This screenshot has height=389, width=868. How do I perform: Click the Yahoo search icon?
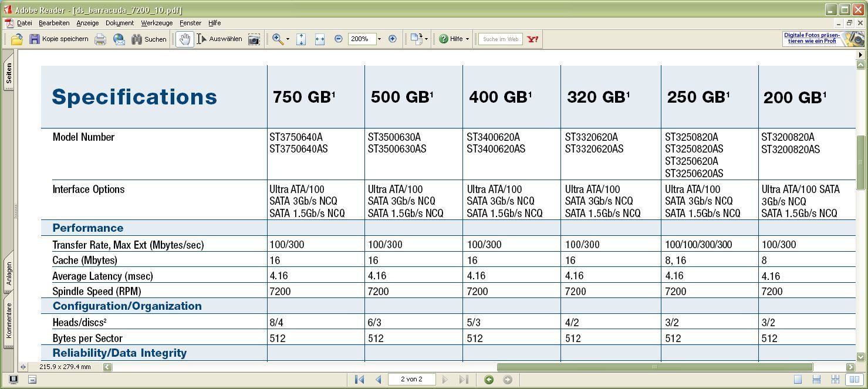point(532,39)
